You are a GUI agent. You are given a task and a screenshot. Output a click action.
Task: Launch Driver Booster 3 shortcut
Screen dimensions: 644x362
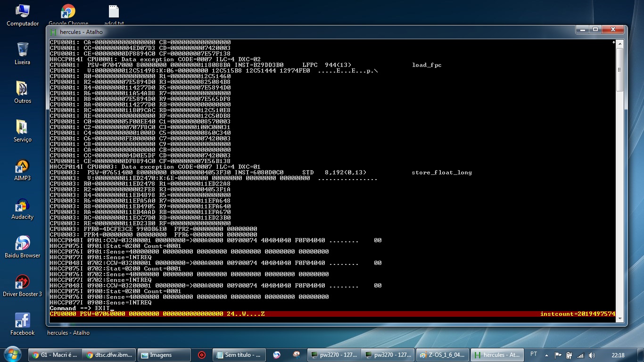click(23, 286)
